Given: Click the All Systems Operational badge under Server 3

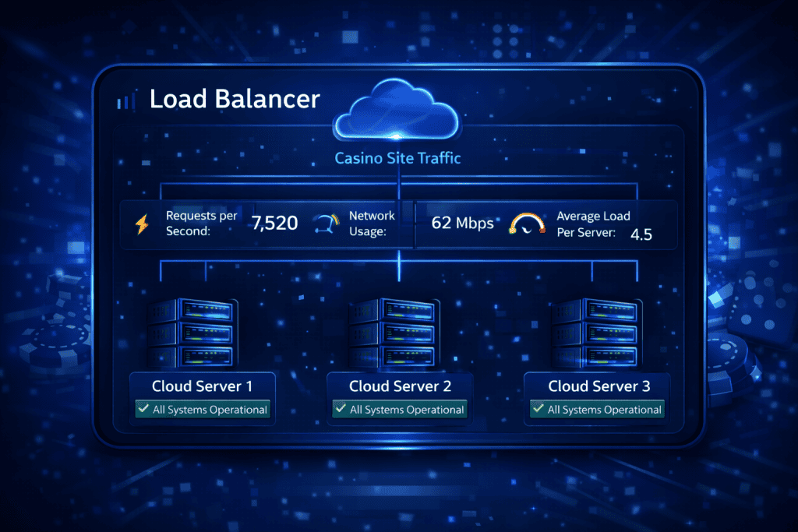Looking at the screenshot, I should click(x=597, y=409).
